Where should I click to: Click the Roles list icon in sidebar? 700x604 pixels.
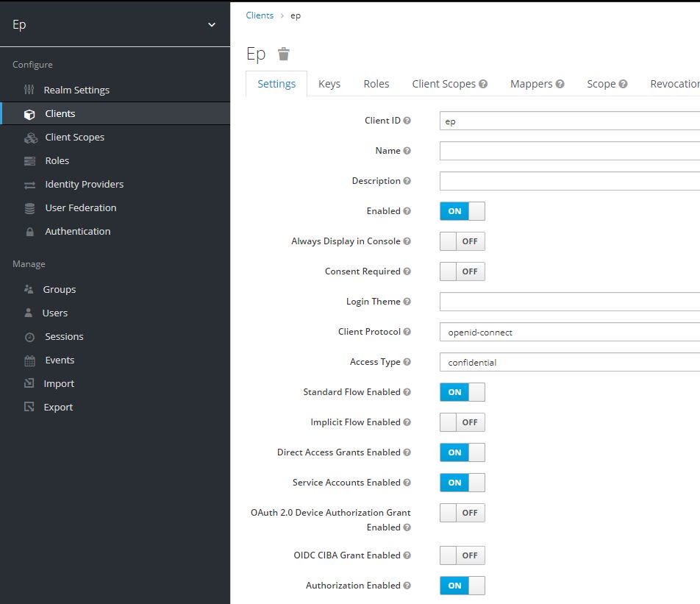click(x=29, y=161)
